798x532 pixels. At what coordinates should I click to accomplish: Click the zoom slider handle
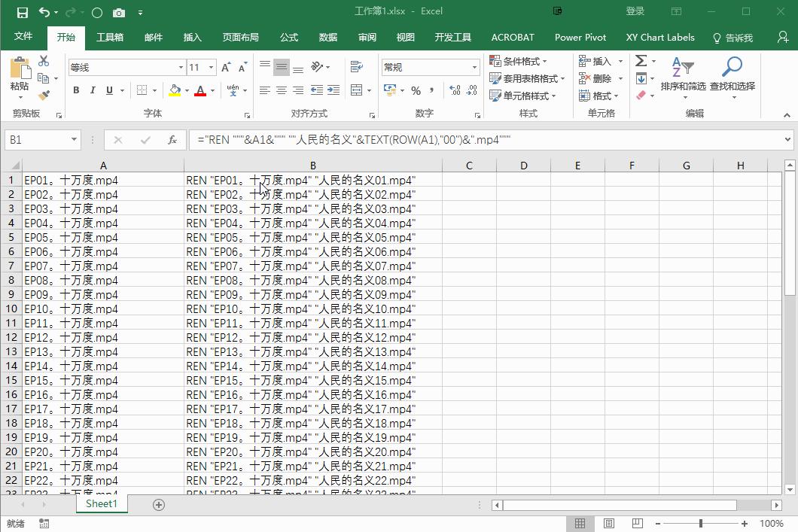(x=701, y=524)
